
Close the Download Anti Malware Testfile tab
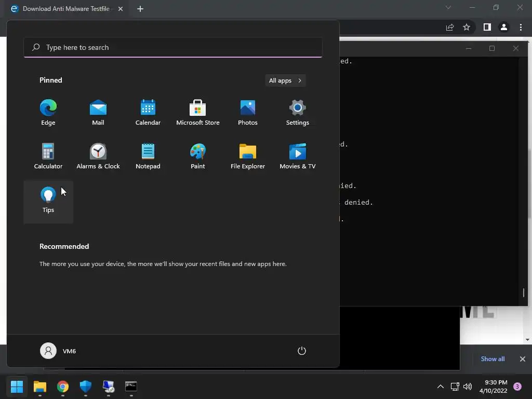click(x=121, y=9)
